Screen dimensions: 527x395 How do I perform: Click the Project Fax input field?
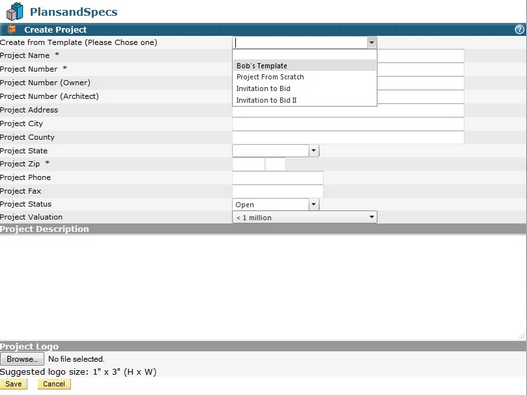pos(278,191)
